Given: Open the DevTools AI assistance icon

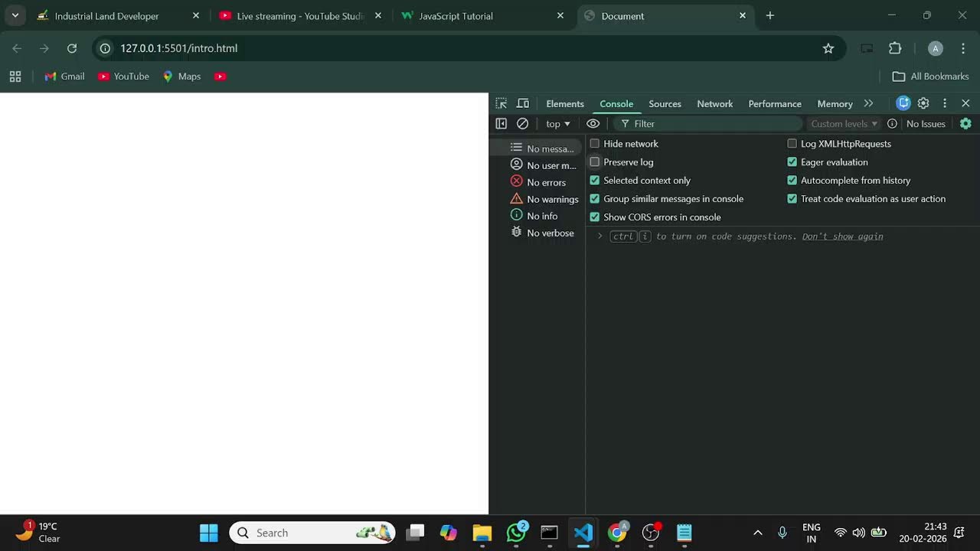Looking at the screenshot, I should point(903,103).
